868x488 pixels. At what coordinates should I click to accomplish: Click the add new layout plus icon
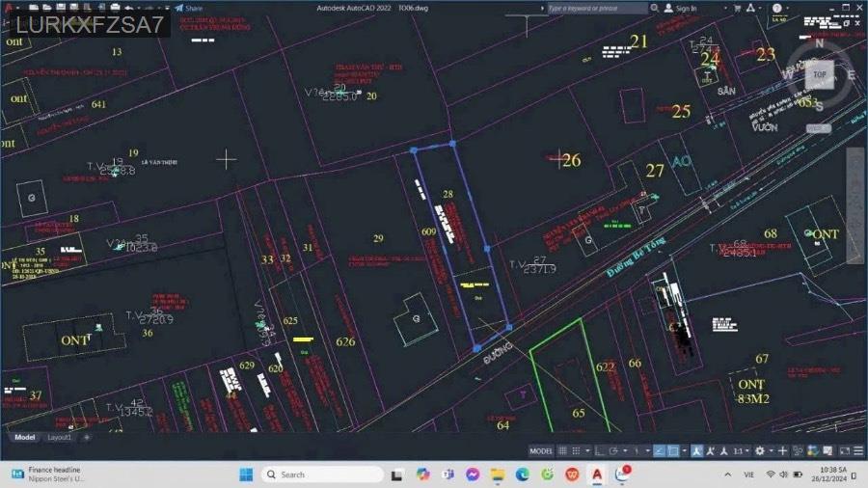86,437
